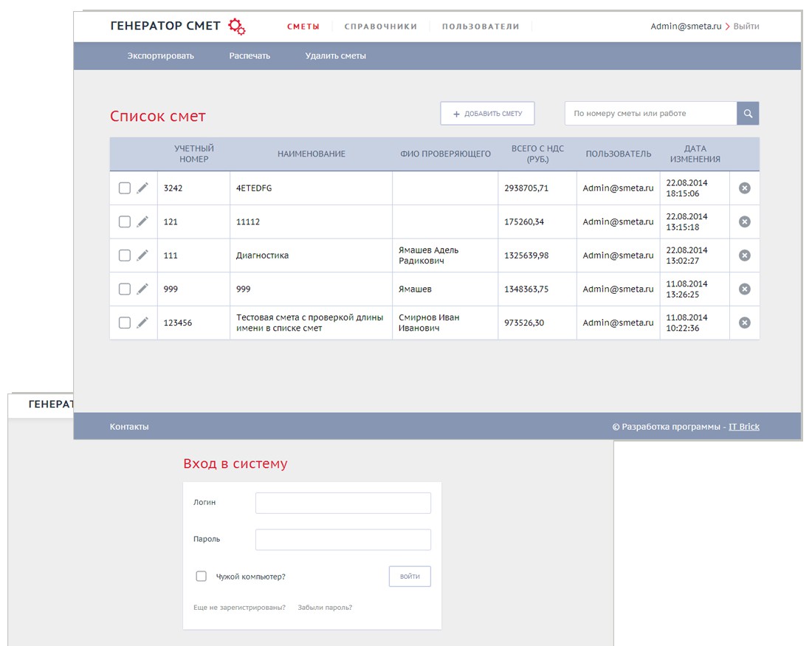Click the account number 123456

pyautogui.click(x=178, y=323)
